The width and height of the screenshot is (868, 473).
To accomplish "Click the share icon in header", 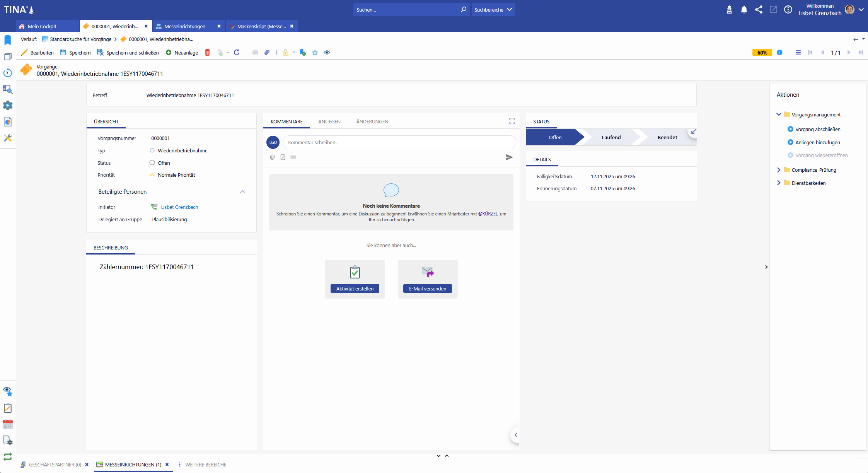I will (x=759, y=10).
